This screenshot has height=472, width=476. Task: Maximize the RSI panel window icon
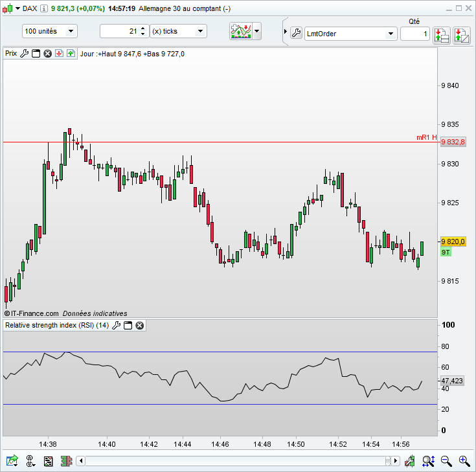[x=128, y=326]
